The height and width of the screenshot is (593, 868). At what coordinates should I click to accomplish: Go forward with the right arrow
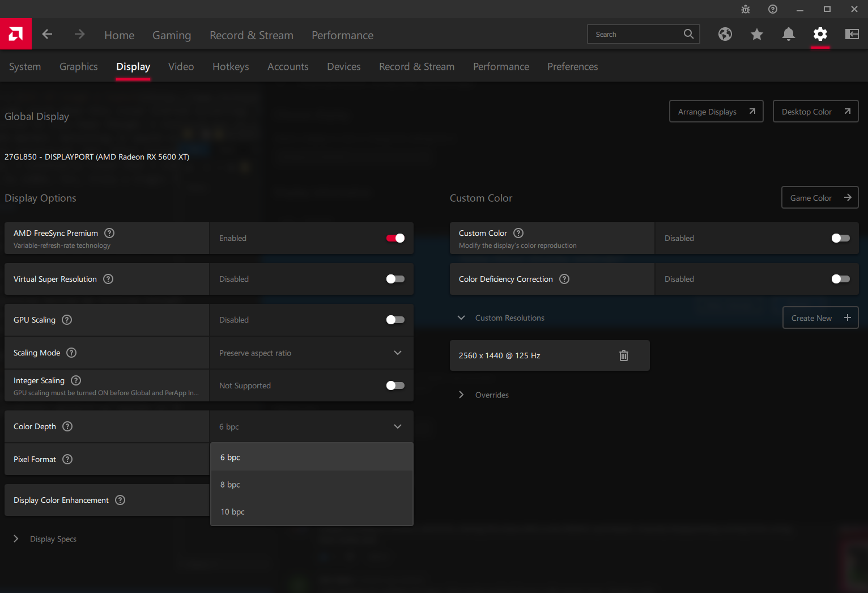(x=79, y=34)
